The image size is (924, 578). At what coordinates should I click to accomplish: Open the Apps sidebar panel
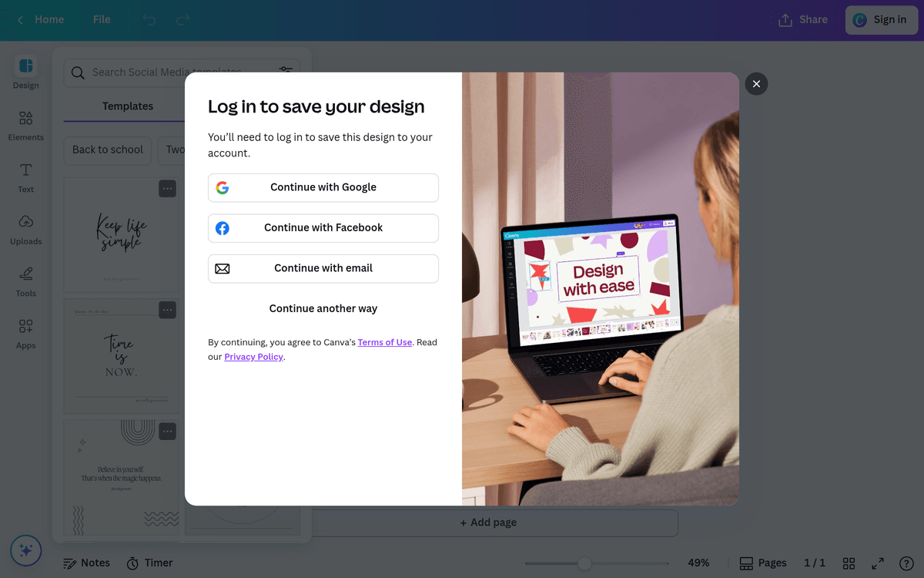click(25, 334)
